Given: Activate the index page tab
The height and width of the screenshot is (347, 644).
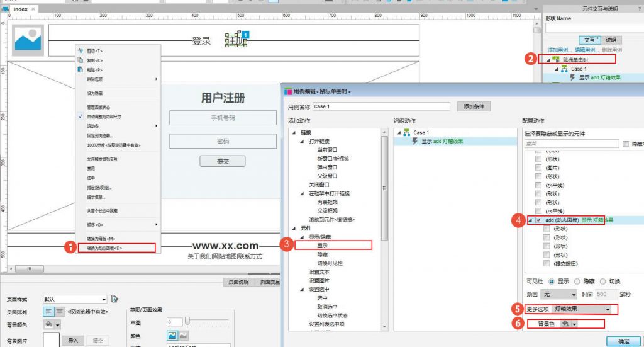Looking at the screenshot, I should (21, 9).
